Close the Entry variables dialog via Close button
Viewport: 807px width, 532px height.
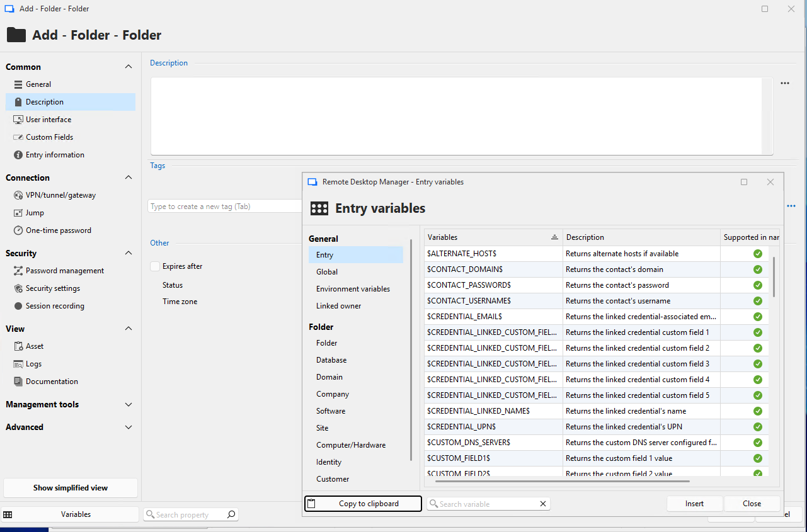752,504
